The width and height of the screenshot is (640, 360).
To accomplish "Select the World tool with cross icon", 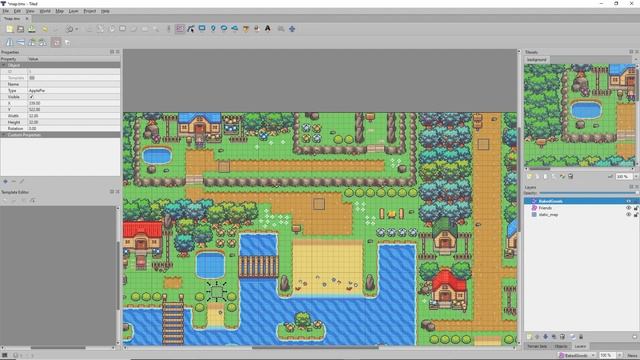I will [292, 29].
